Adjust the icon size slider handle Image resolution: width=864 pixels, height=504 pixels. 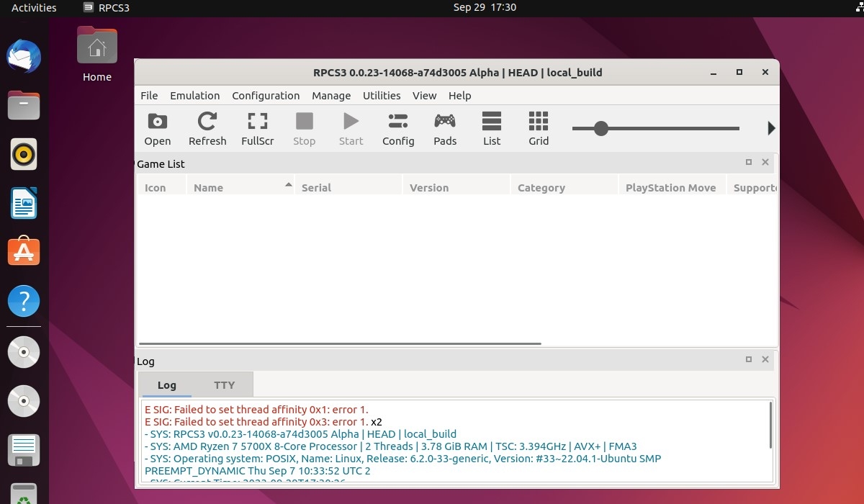[601, 129]
